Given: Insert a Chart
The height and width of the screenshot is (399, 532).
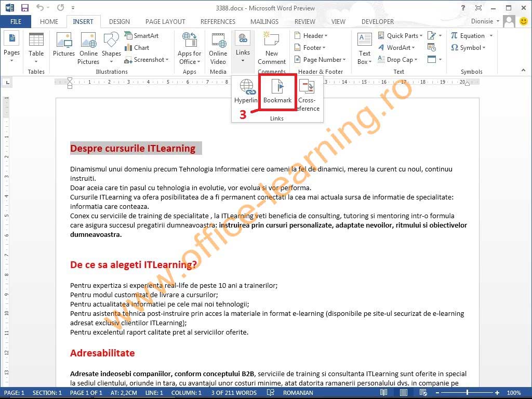Looking at the screenshot, I should [x=137, y=47].
